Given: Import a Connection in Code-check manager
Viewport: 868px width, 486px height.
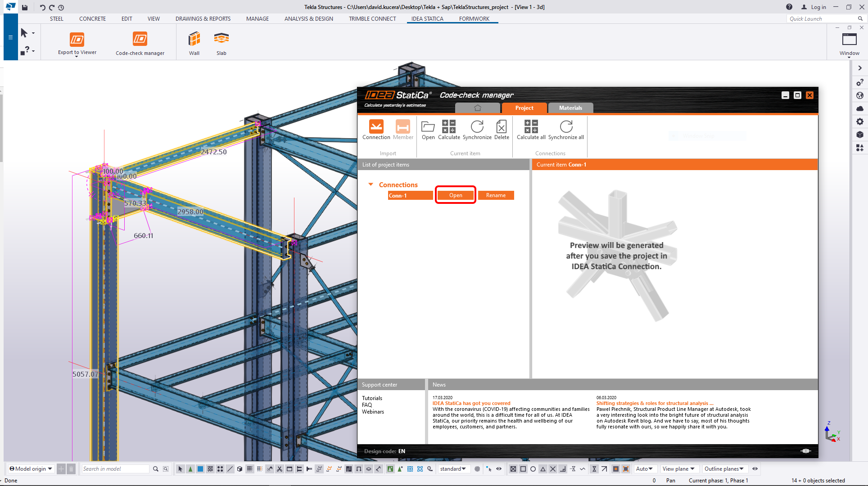Looking at the screenshot, I should [376, 130].
